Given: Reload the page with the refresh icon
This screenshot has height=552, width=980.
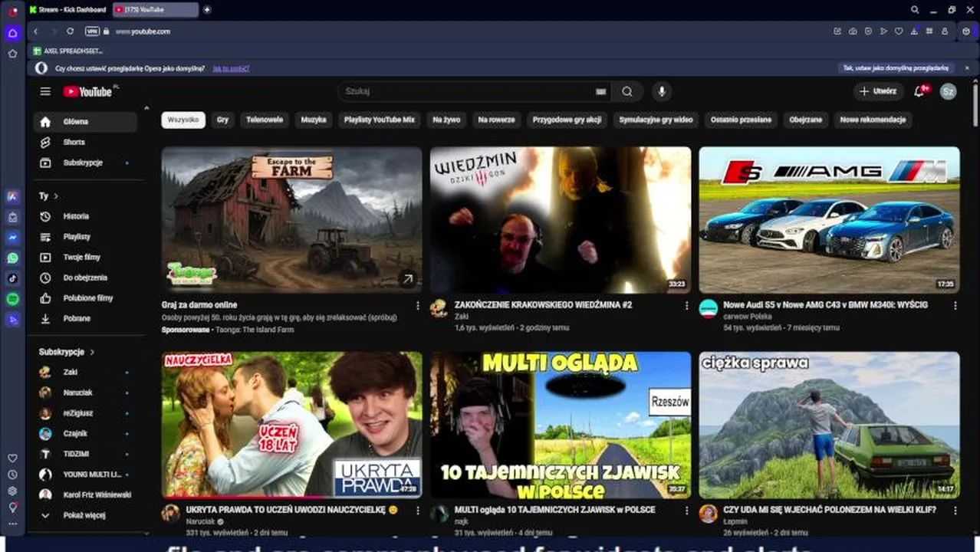Looking at the screenshot, I should [x=70, y=31].
